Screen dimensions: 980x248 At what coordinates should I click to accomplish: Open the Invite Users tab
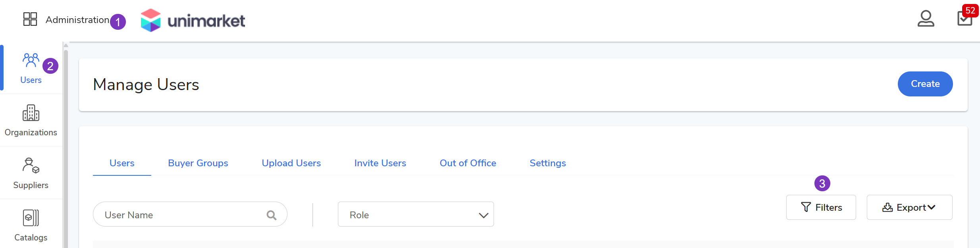[x=380, y=163]
